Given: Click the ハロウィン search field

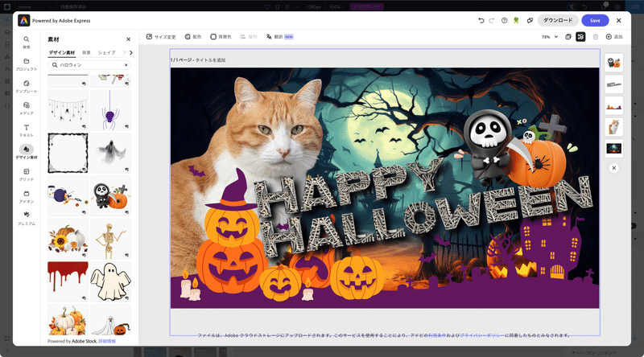Looking at the screenshot, I should (x=89, y=65).
